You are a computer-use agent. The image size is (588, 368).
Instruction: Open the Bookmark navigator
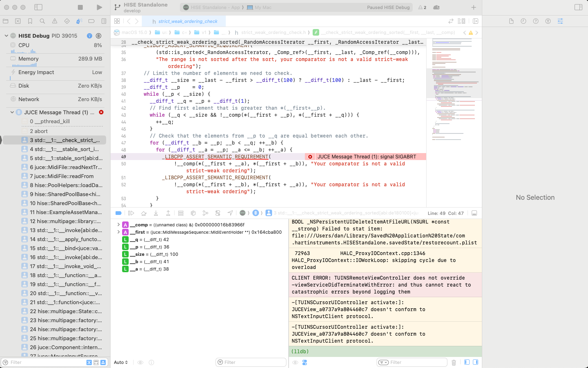30,21
